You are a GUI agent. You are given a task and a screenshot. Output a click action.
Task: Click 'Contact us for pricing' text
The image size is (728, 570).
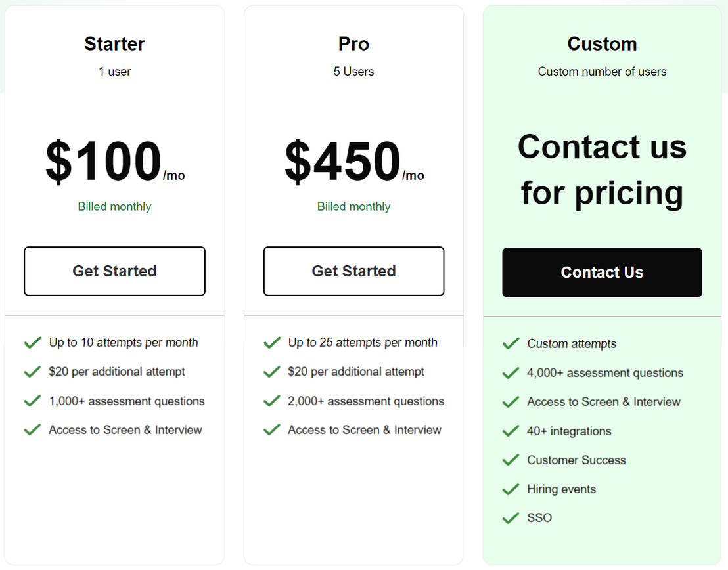point(602,169)
